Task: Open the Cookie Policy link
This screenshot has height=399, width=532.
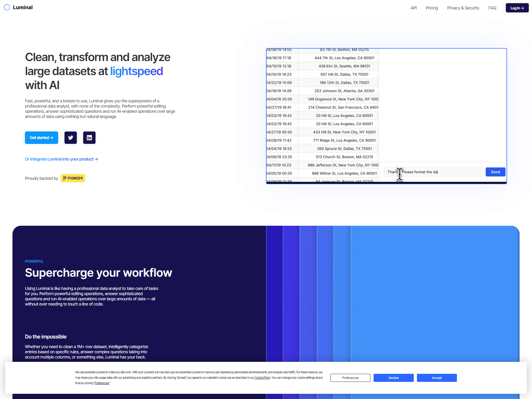Action: click(262, 378)
